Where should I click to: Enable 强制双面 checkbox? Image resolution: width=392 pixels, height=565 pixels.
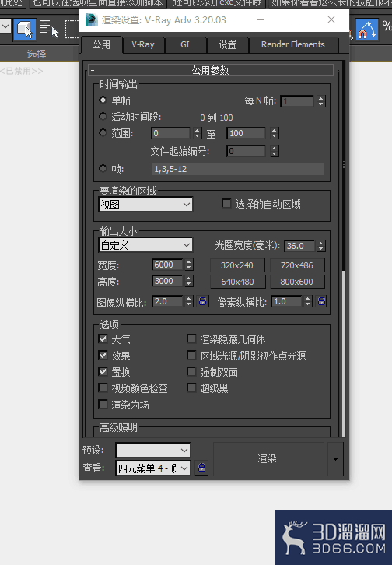tap(191, 371)
